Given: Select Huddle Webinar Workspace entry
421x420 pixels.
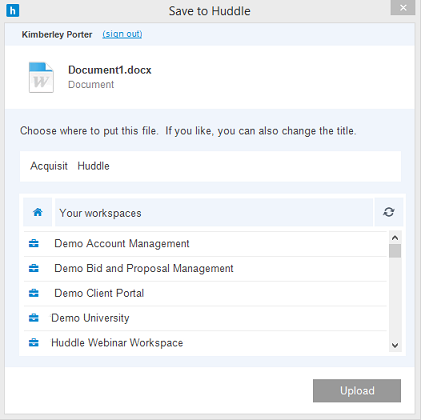Looking at the screenshot, I should tap(205, 343).
